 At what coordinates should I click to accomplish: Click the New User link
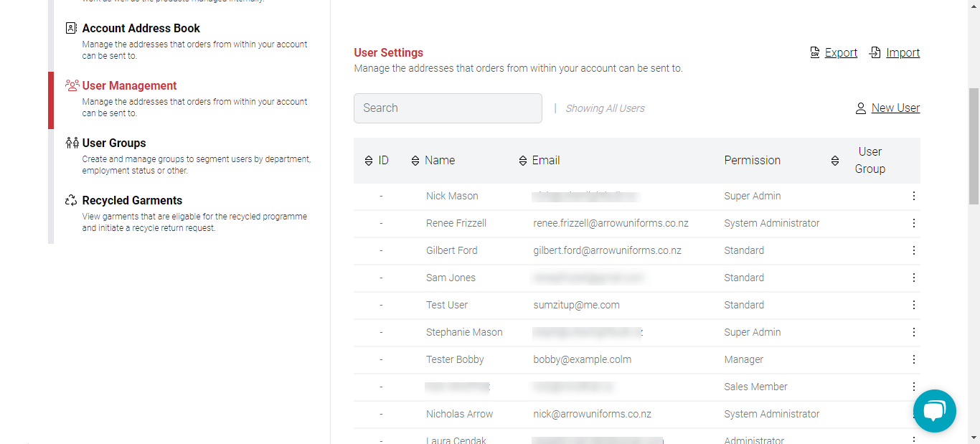pos(895,108)
